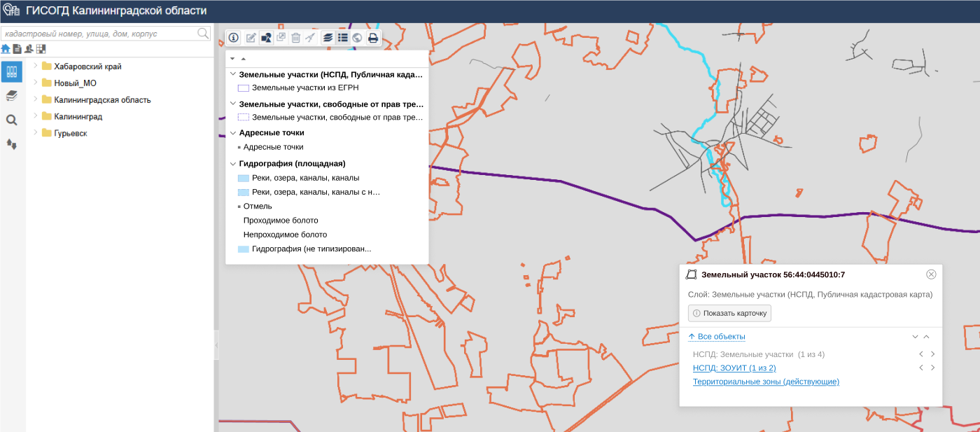Collapse the Гидрография (площадная) legend group
Image resolution: width=980 pixels, height=432 pixels.
coord(233,163)
